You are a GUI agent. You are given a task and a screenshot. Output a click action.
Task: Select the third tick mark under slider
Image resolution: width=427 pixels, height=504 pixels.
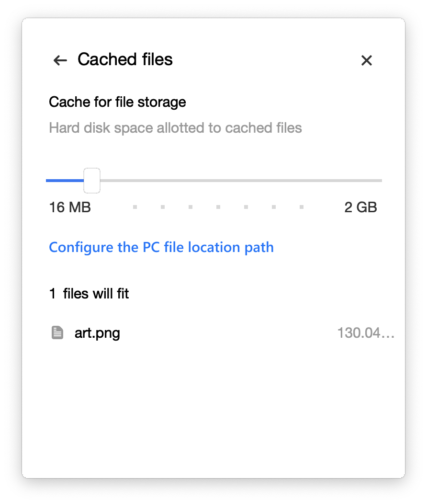pos(191,207)
